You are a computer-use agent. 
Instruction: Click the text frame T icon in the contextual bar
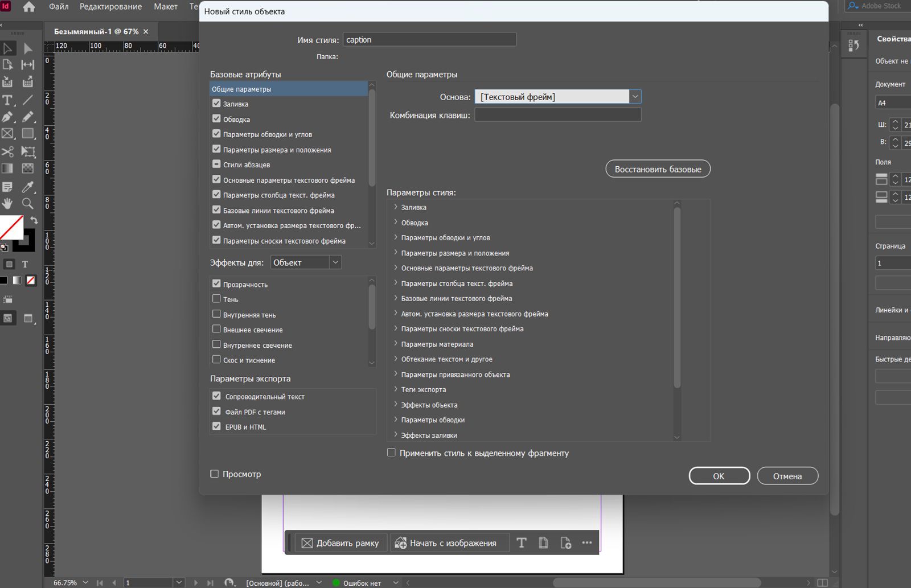tap(522, 543)
